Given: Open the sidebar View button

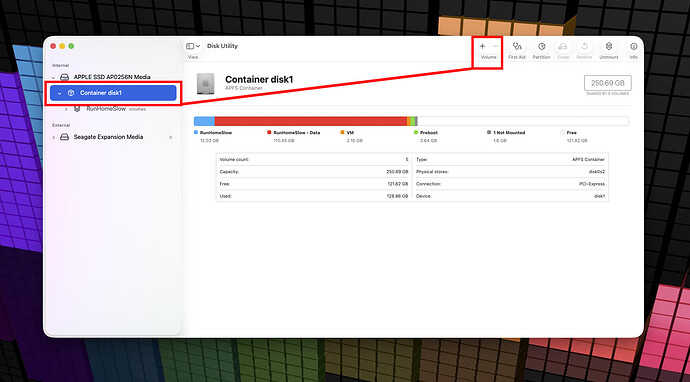Looking at the screenshot, I should click(x=190, y=46).
